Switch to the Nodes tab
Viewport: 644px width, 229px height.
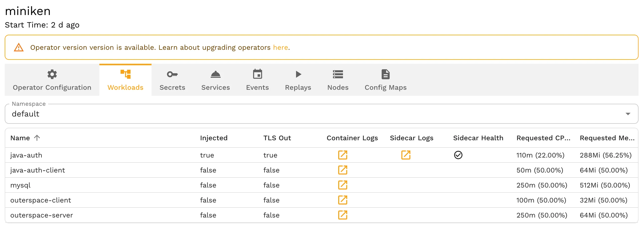[338, 87]
